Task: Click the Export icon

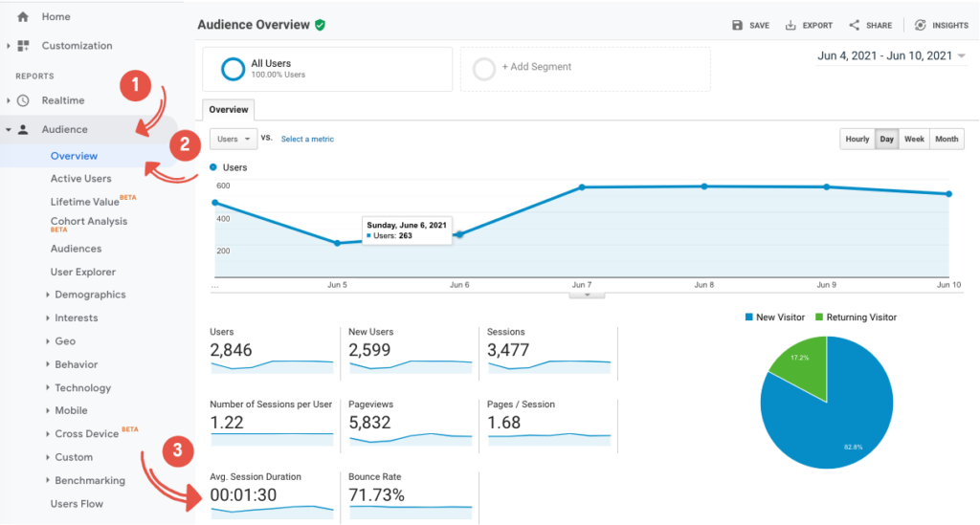Action: pos(791,26)
